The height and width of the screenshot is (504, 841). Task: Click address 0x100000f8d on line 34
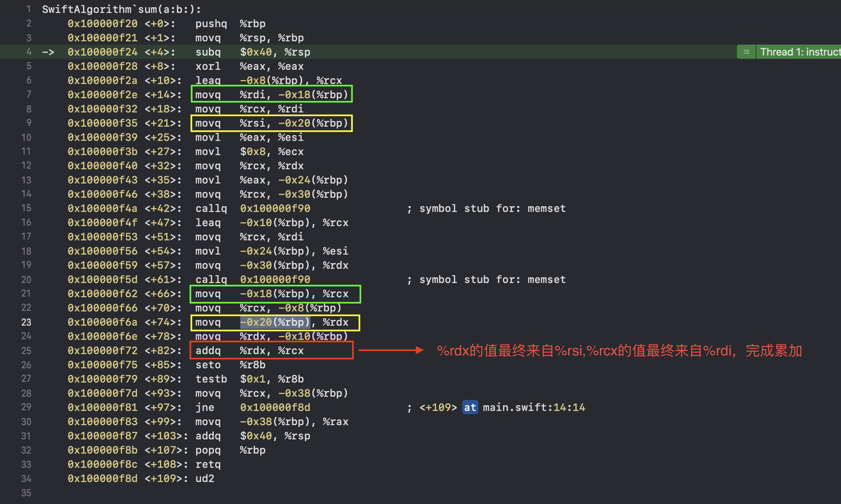click(102, 479)
